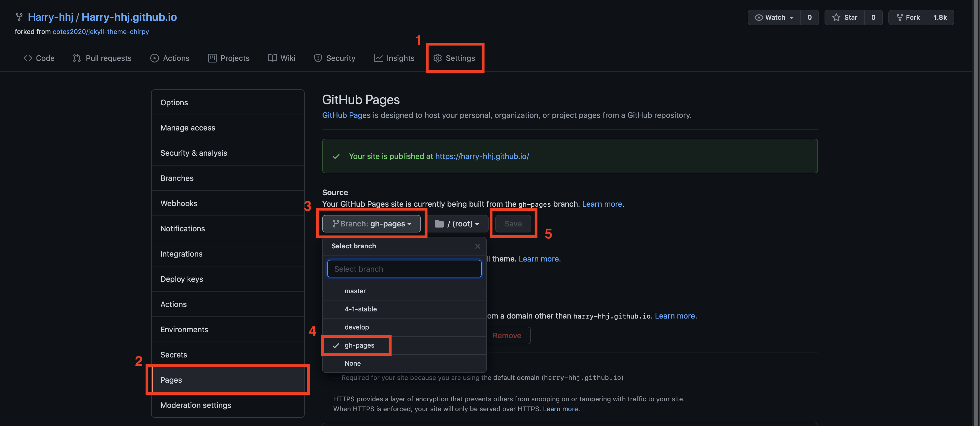Screen dimensions: 980x426
Task: Click the Actions play icon tab
Action: click(x=154, y=58)
